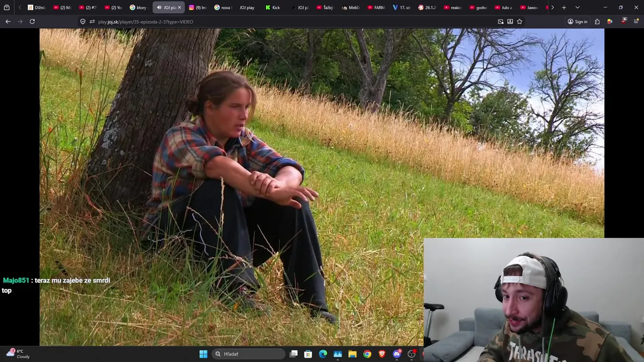This screenshot has height=362, width=644.
Task: Click the Hľadať taskbar search box
Action: click(249, 354)
